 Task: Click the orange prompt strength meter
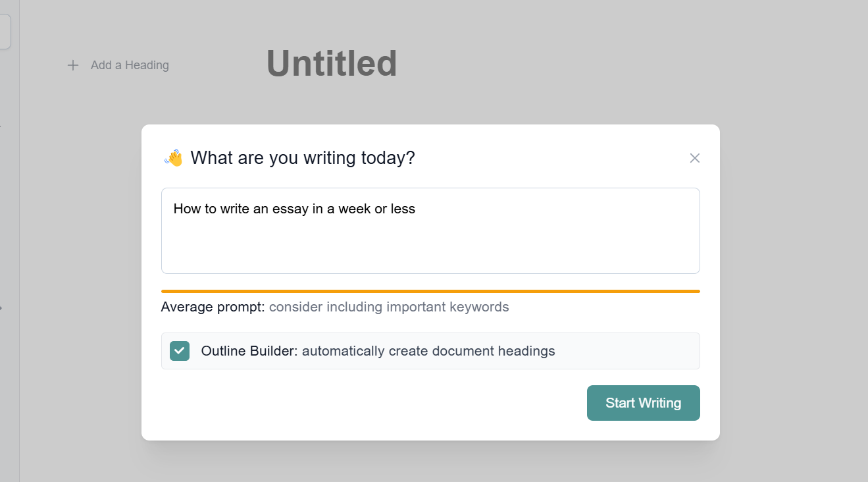[430, 290]
